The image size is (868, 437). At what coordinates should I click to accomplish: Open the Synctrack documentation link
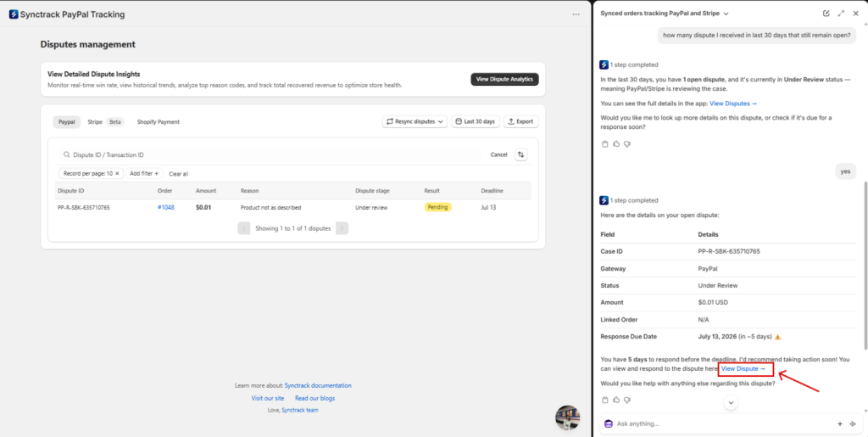[x=318, y=385]
